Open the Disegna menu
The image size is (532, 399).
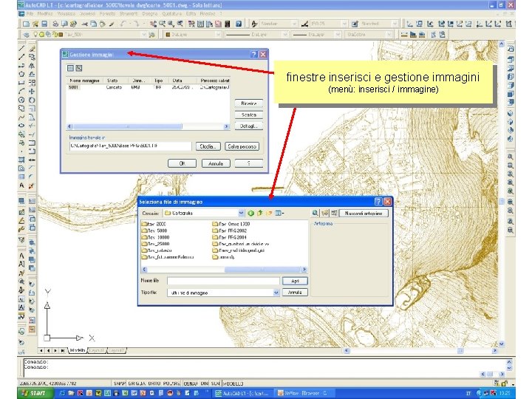pyautogui.click(x=149, y=13)
